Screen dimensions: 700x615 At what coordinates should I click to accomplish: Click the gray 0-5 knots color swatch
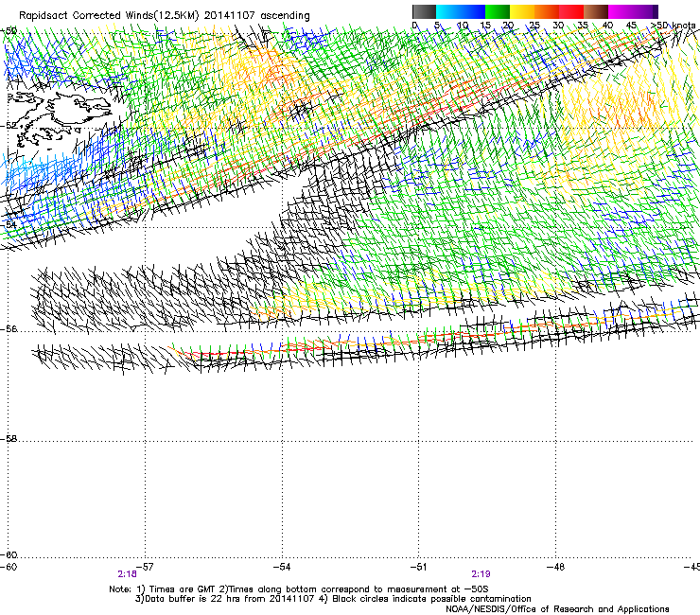pyautogui.click(x=424, y=11)
